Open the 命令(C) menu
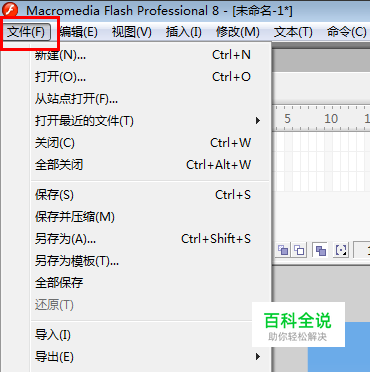370x372 pixels. pyautogui.click(x=346, y=32)
